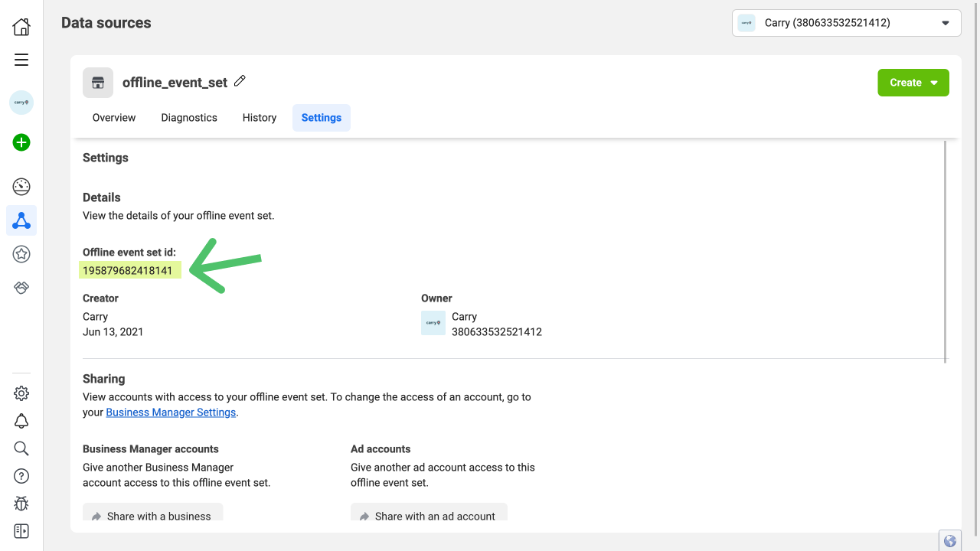This screenshot has height=551, width=980.
Task: Expand the Carry account selector dropdown
Action: [x=846, y=23]
